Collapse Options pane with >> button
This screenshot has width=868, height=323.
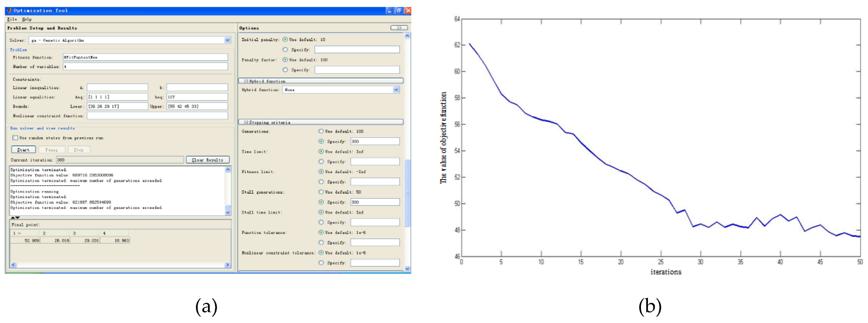coord(399,28)
